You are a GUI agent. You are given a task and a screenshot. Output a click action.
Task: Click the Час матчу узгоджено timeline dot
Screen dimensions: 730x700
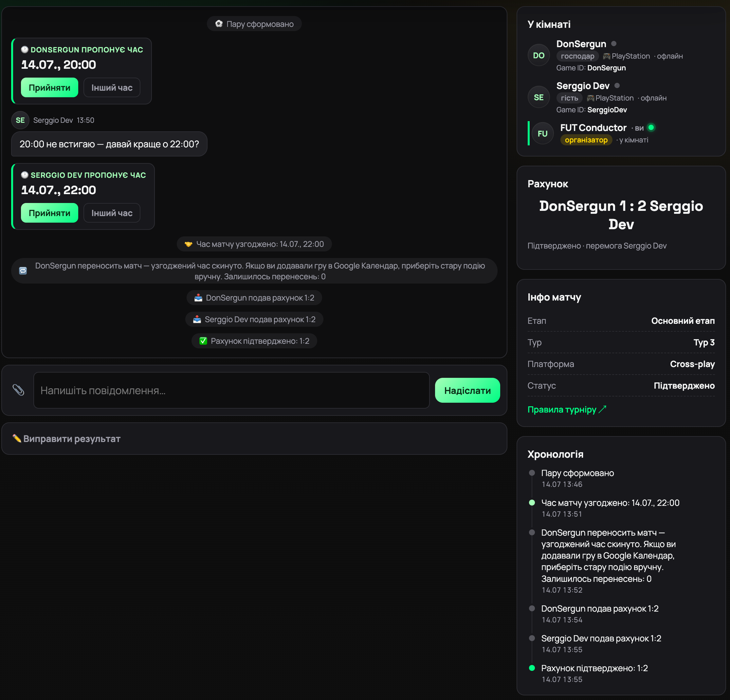(532, 503)
